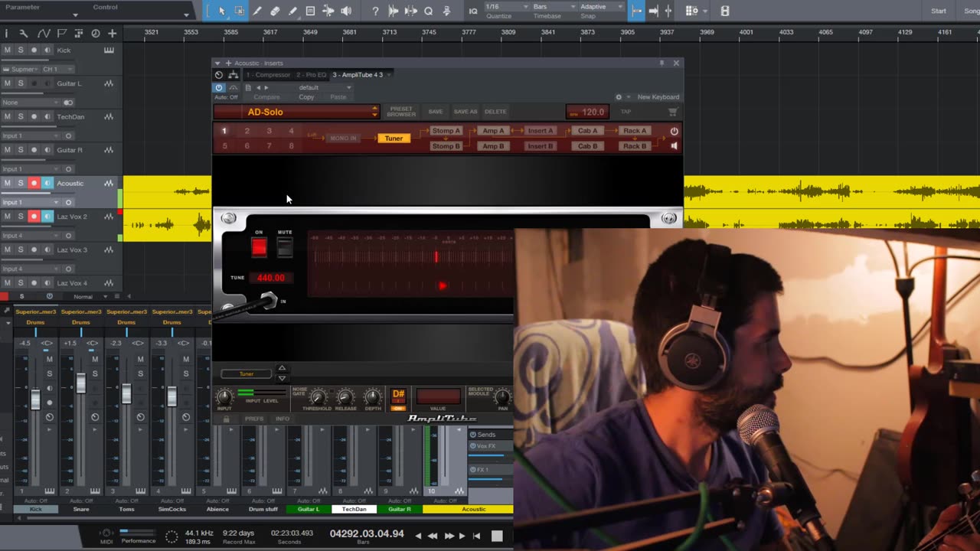Expand the Acoustic Inserts window menu arrow

[218, 63]
